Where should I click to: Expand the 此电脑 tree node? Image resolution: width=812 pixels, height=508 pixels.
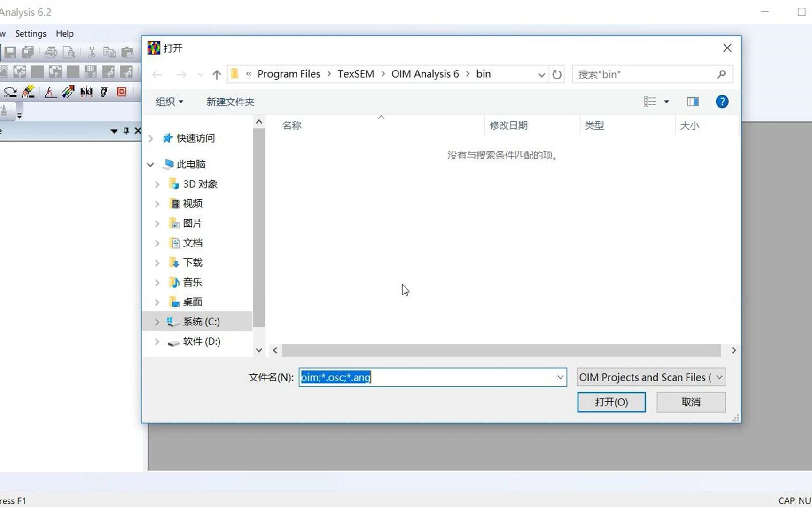pyautogui.click(x=150, y=164)
